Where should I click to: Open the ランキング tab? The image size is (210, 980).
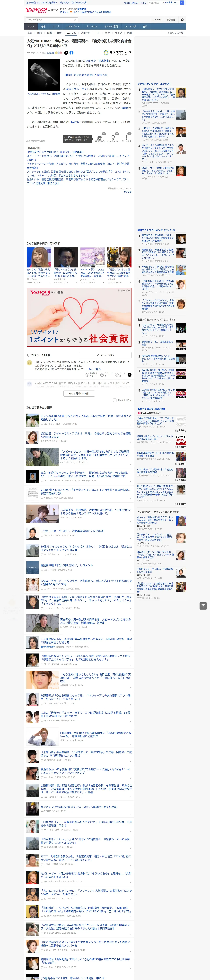point(130,27)
